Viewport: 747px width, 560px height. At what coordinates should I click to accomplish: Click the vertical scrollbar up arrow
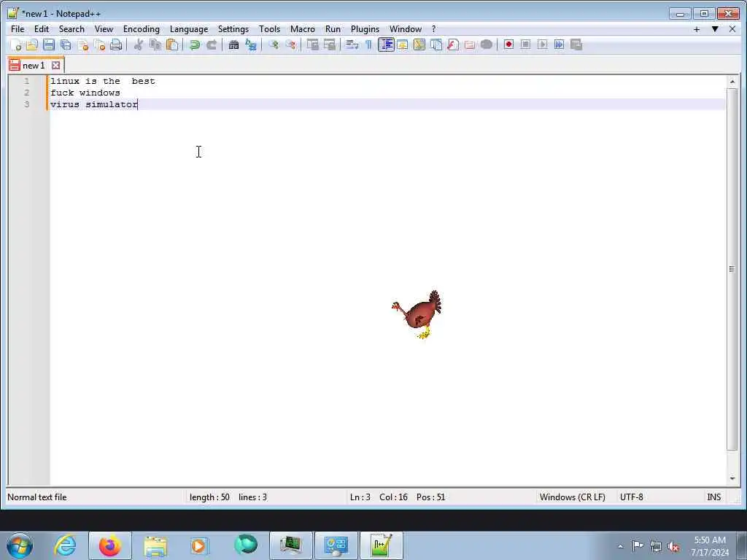(732, 82)
